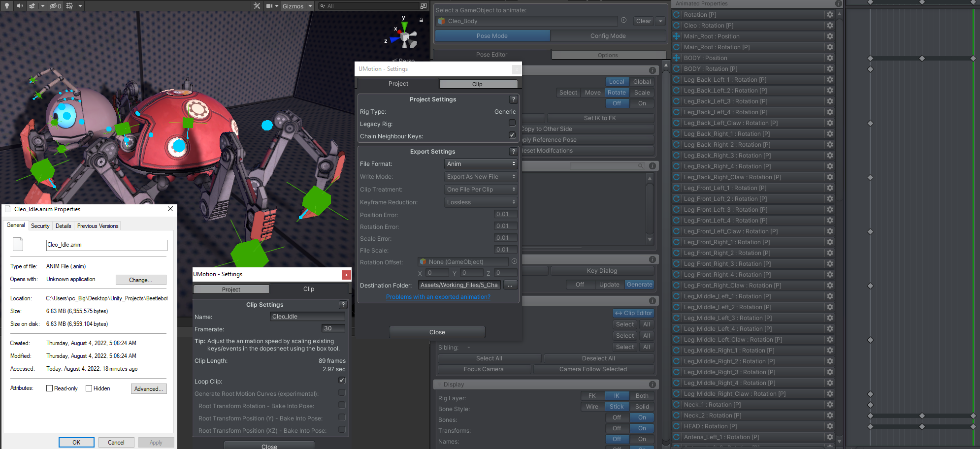The image size is (980, 449).
Task: Click the scene gizmo lock icon
Action: pyautogui.click(x=421, y=20)
